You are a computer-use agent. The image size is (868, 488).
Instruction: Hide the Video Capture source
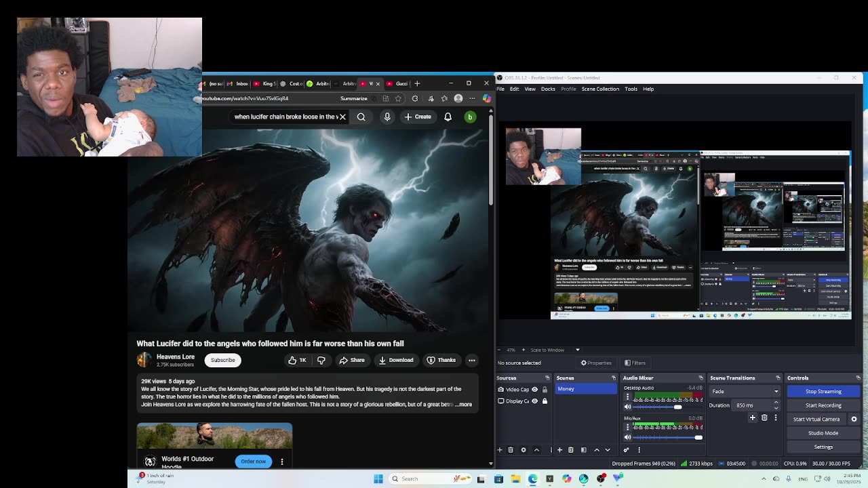click(x=534, y=389)
